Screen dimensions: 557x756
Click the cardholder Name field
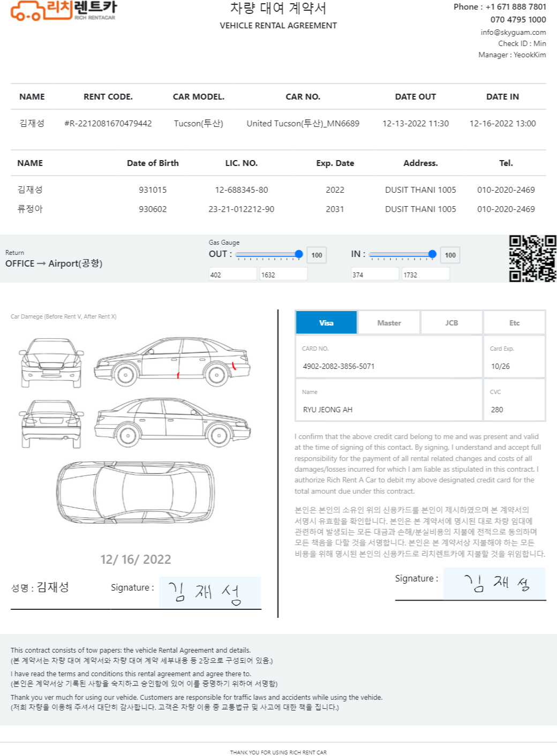389,399
